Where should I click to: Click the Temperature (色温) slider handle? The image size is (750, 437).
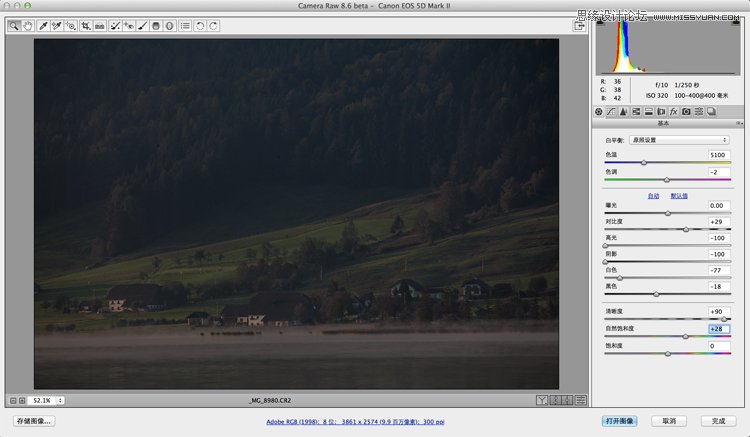tap(644, 163)
